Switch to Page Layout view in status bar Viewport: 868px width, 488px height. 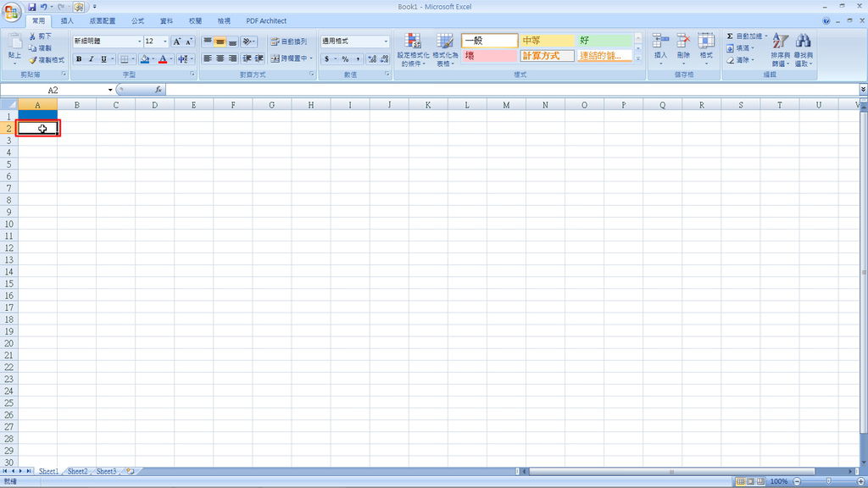click(x=751, y=481)
